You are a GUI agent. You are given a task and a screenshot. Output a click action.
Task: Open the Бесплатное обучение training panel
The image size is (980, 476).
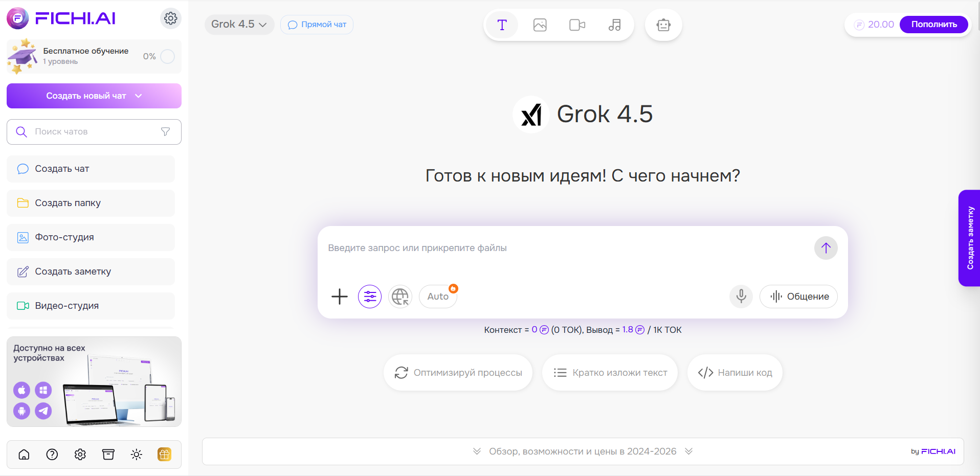94,56
